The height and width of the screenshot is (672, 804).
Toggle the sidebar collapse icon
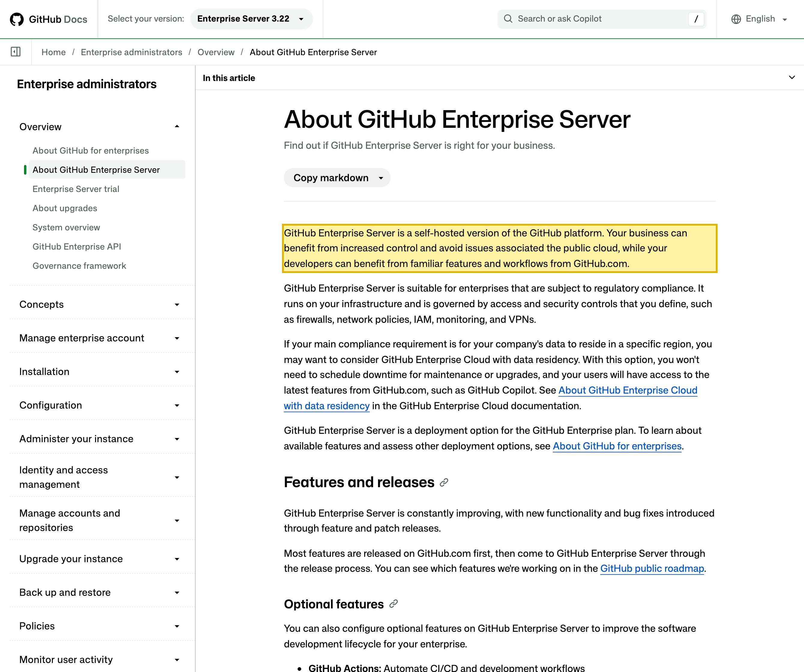point(16,52)
